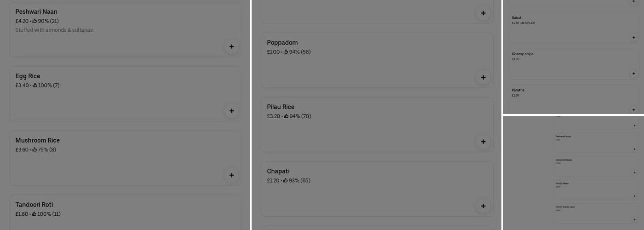Add Family Garlic naan to order
Viewport: 644px width, 230px height.
pos(635,220)
